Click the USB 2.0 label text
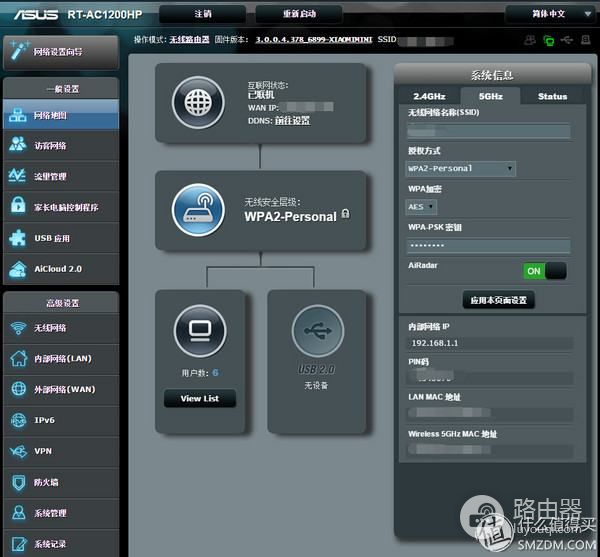The image size is (600, 557). [x=316, y=370]
